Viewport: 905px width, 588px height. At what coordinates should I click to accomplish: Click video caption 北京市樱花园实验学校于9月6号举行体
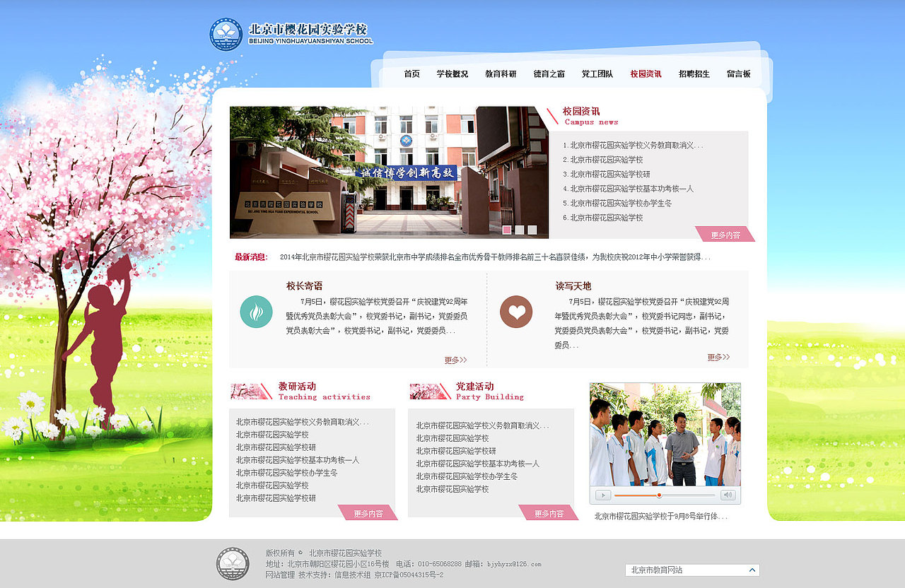coord(660,517)
